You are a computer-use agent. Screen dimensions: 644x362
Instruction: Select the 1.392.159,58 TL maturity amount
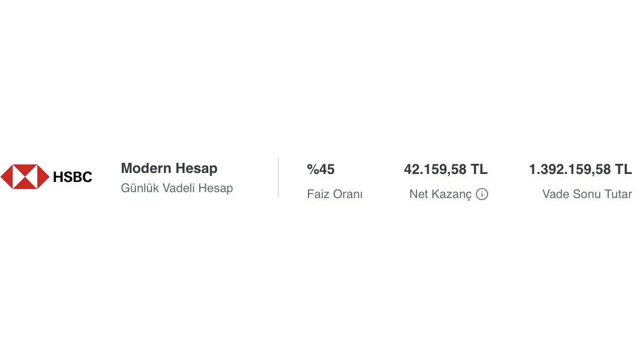pyautogui.click(x=580, y=169)
